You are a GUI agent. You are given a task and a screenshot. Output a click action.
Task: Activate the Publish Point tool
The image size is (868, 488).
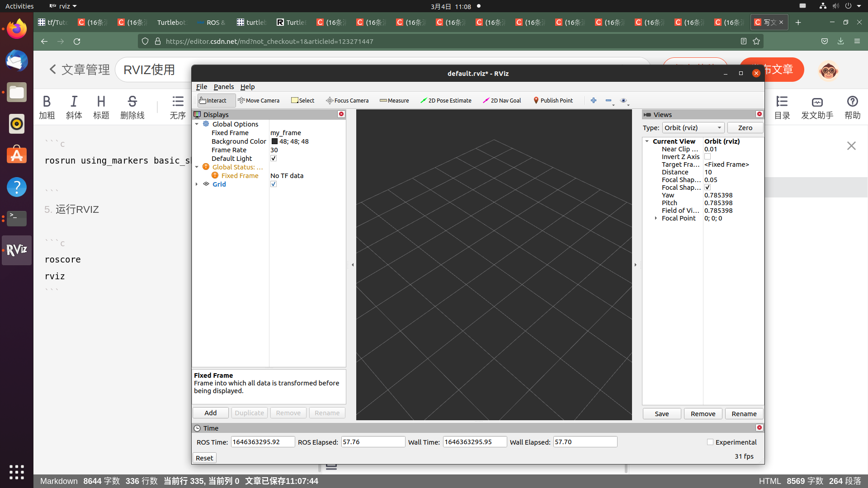tap(553, 100)
